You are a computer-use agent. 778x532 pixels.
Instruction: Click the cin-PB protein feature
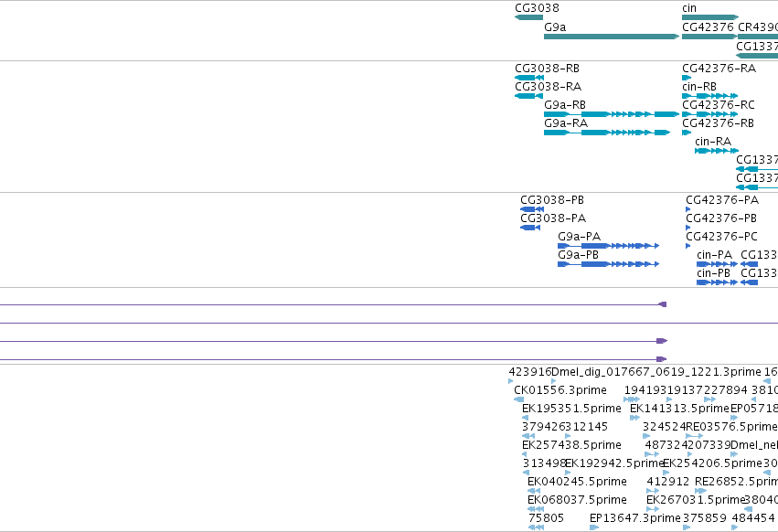(x=717, y=282)
